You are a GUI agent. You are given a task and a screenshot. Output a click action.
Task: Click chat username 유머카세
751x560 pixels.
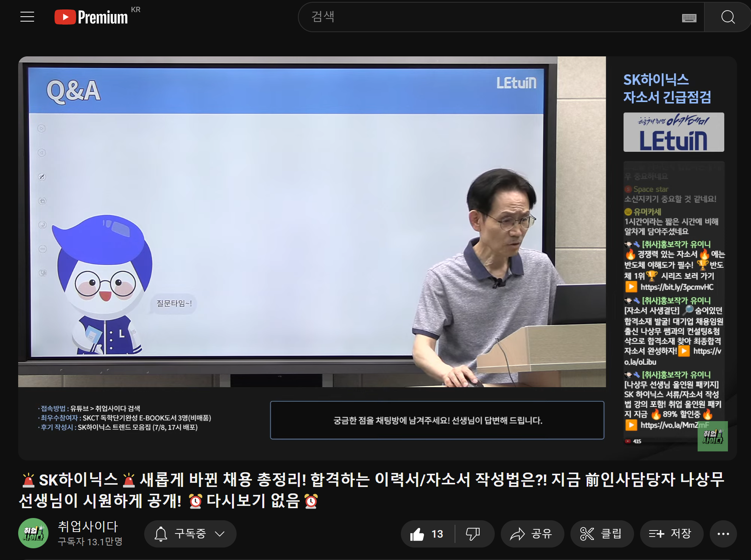coord(647,212)
